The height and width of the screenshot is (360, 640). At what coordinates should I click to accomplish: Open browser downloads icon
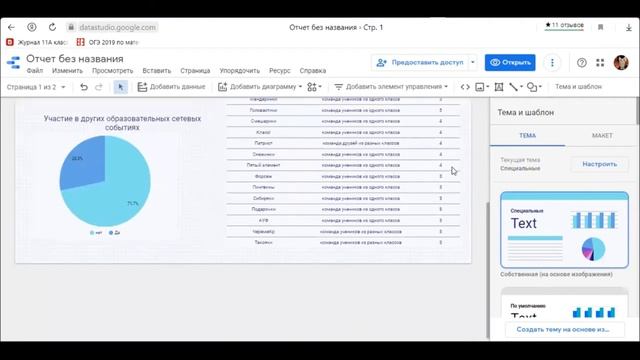[629, 27]
